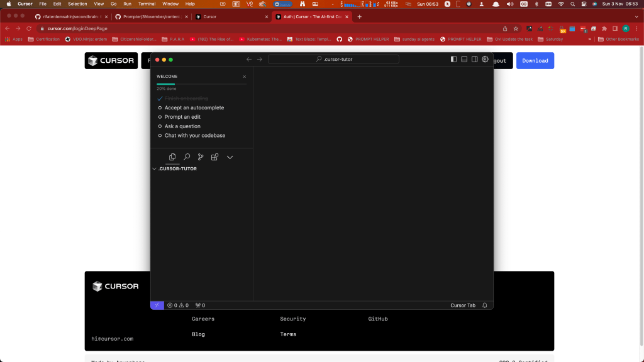
Task: Open the File menu in menu bar
Action: 43,4
